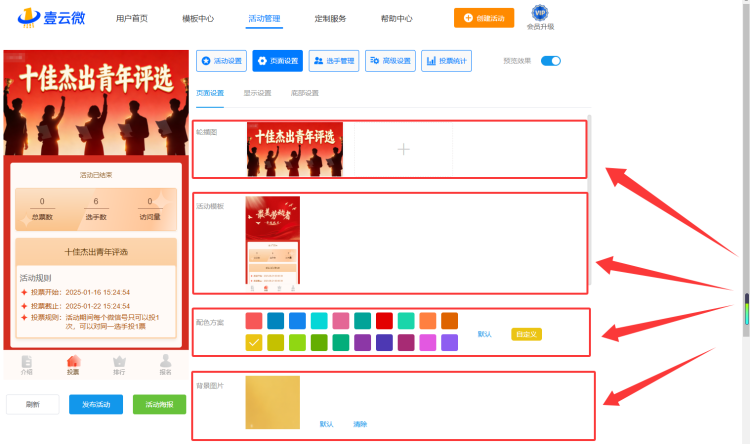Viewport: 750px width, 444px height.
Task: Click the blue 发布活动 button
Action: coord(96,404)
